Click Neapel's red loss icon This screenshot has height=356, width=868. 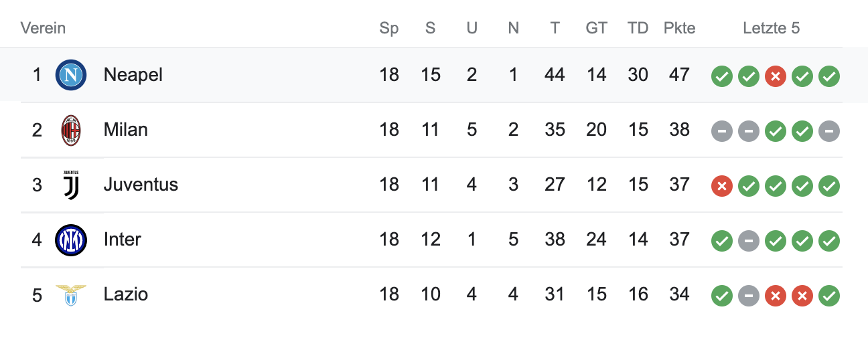[775, 76]
